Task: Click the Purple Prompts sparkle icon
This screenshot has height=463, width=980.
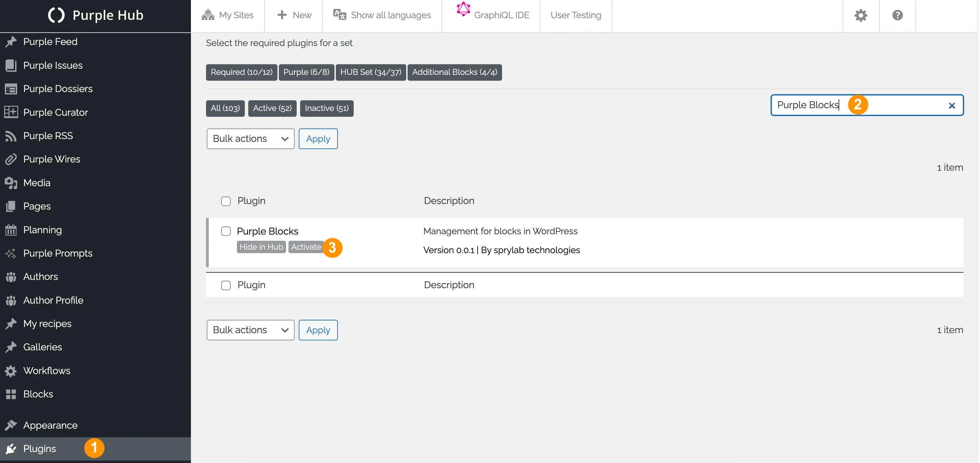Action: coord(11,253)
